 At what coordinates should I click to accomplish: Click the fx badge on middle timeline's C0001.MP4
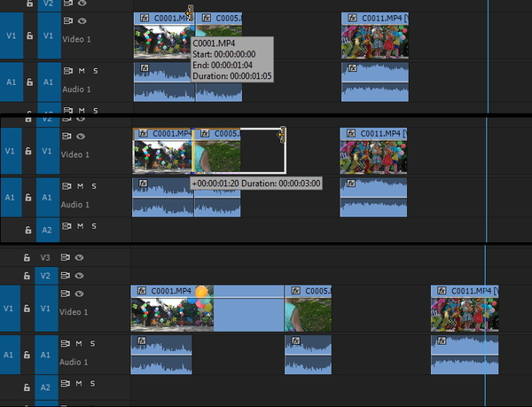click(143, 134)
